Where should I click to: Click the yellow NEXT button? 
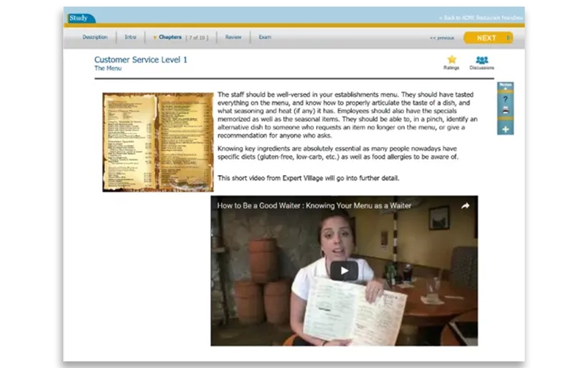pyautogui.click(x=487, y=38)
